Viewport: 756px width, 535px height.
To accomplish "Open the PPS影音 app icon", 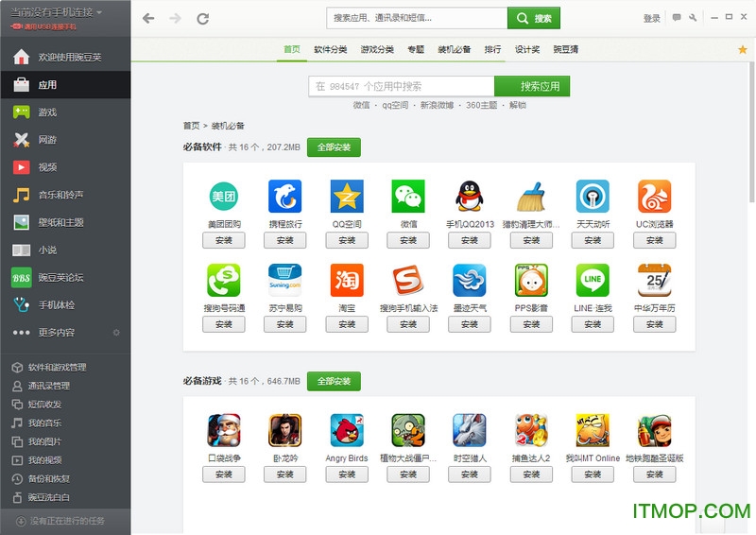I will point(531,280).
